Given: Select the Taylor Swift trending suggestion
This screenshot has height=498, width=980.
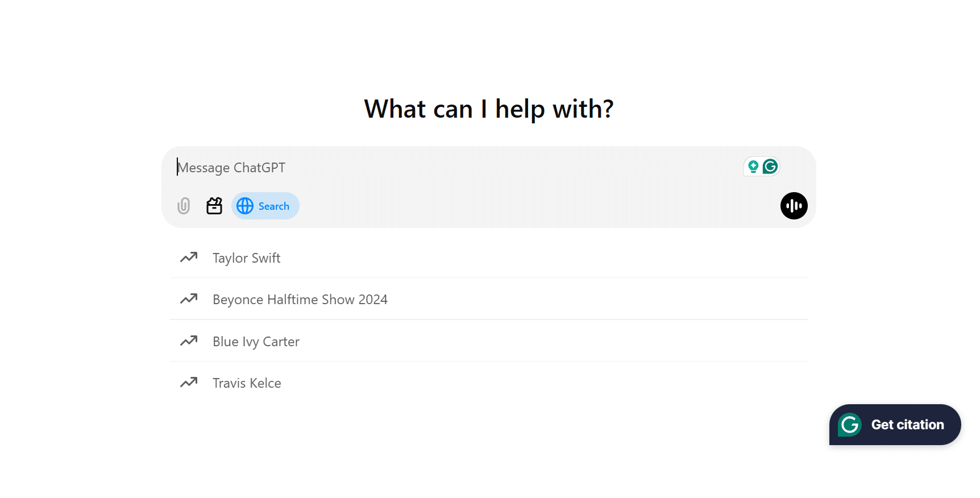Looking at the screenshot, I should click(246, 258).
